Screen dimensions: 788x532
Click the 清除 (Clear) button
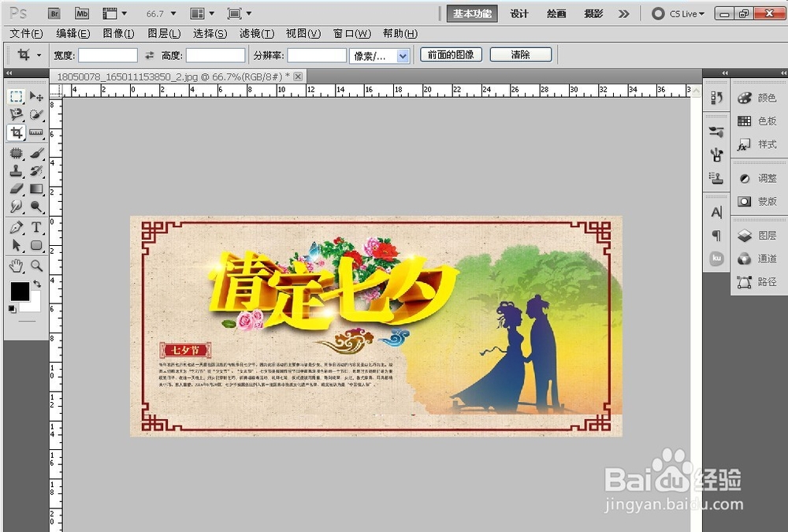pos(520,54)
